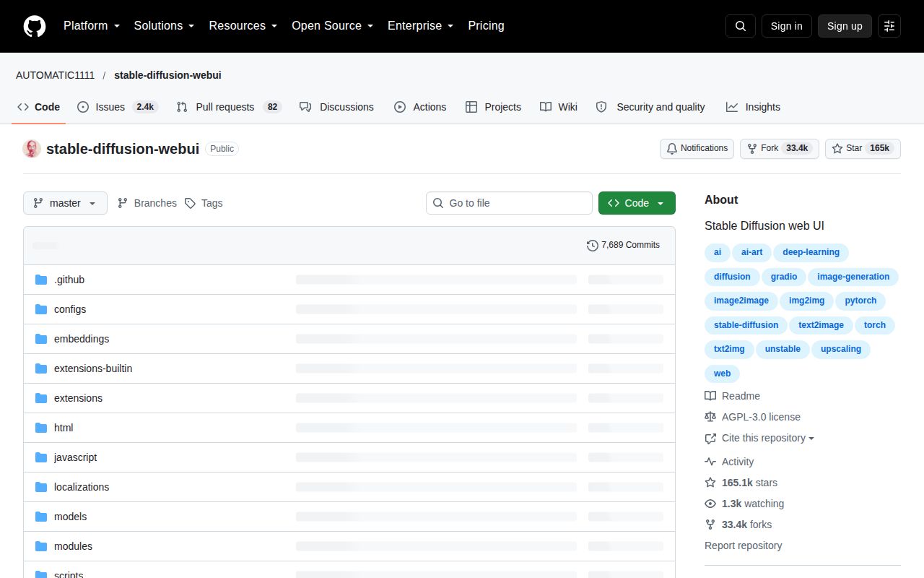Open the Open Source dropdown
Viewport: 924px width, 578px height.
(332, 26)
